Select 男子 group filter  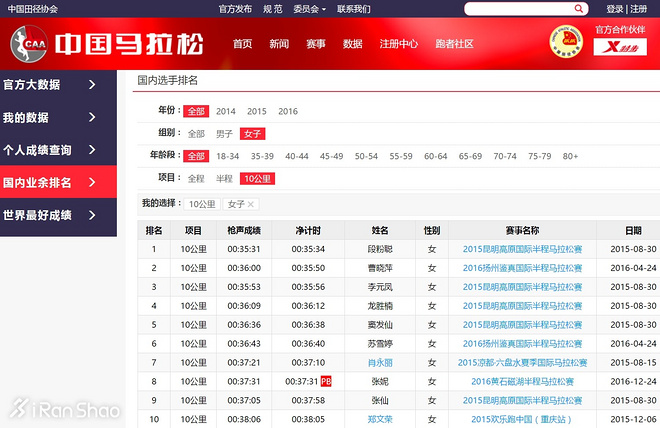(224, 134)
